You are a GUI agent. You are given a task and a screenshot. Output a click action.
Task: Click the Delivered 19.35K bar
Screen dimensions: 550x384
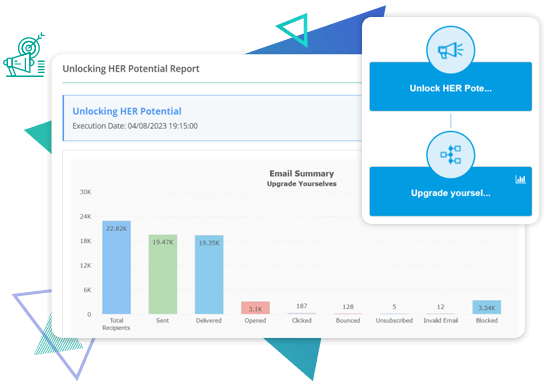click(209, 275)
